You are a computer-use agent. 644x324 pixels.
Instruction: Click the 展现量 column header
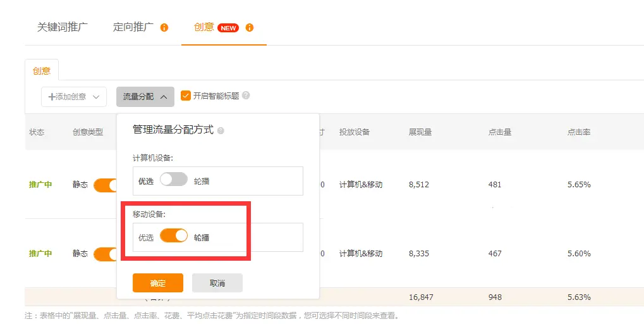420,132
